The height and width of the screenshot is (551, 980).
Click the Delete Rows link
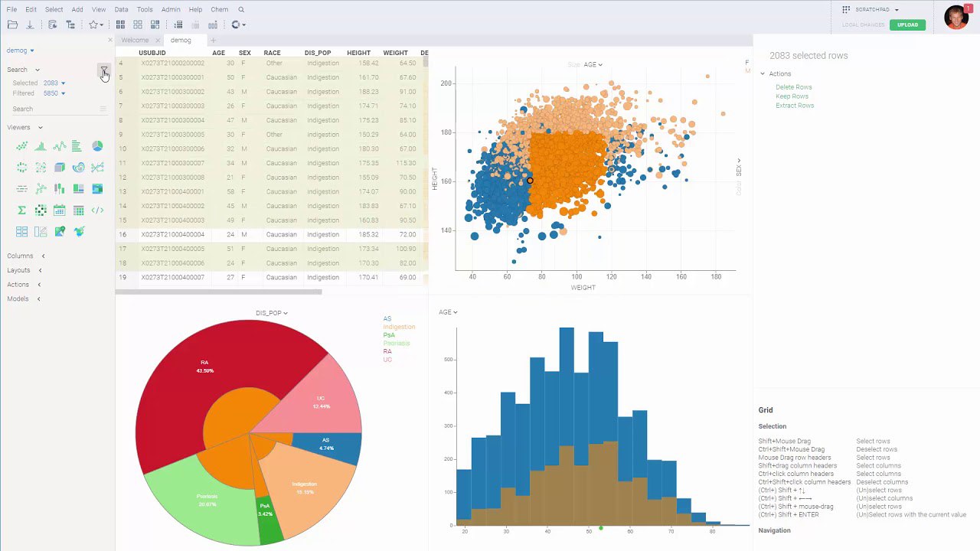793,87
